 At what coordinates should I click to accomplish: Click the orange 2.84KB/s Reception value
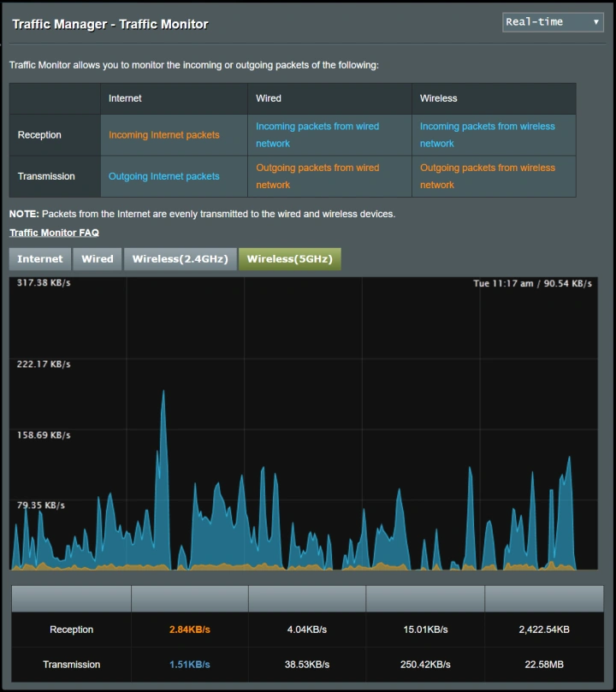click(189, 630)
